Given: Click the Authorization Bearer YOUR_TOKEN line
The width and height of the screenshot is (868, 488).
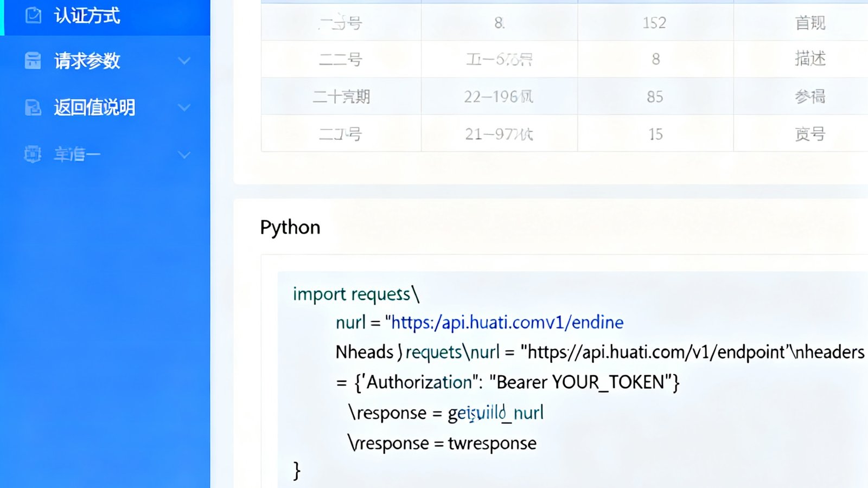Looking at the screenshot, I should click(x=508, y=382).
